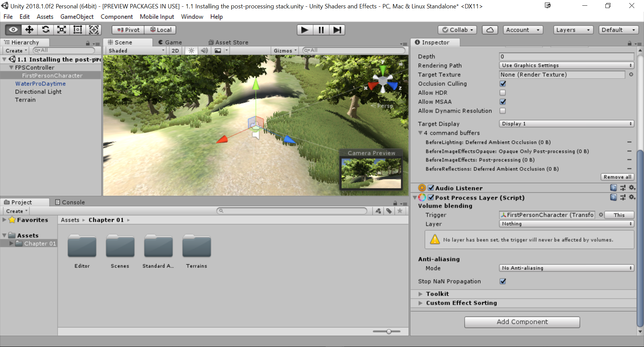
Task: Toggle Pivot handle position
Action: pyautogui.click(x=128, y=30)
